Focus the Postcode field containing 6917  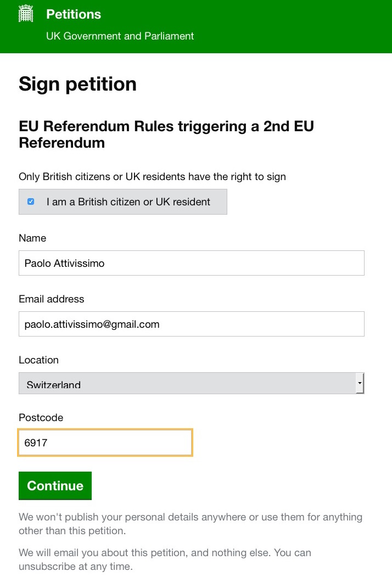point(105,443)
